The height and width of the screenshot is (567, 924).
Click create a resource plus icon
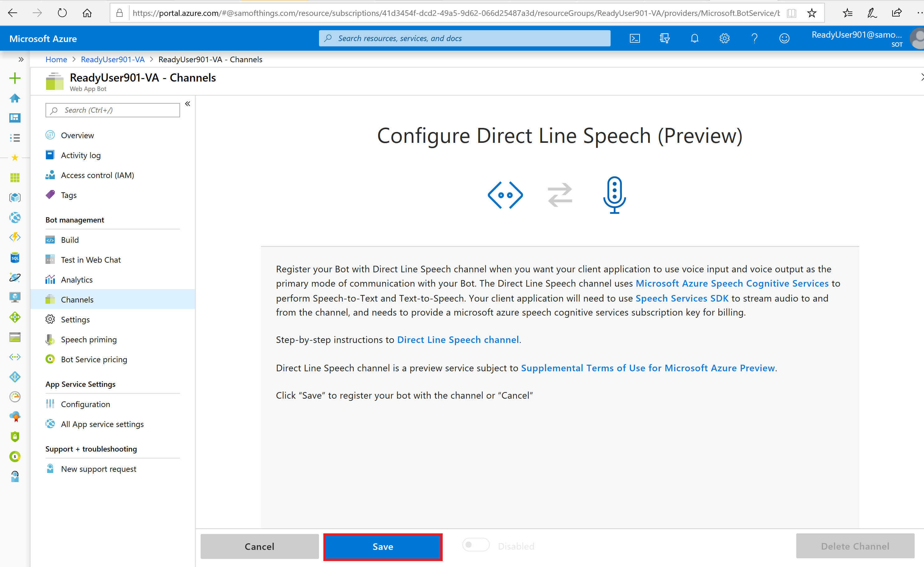15,78
